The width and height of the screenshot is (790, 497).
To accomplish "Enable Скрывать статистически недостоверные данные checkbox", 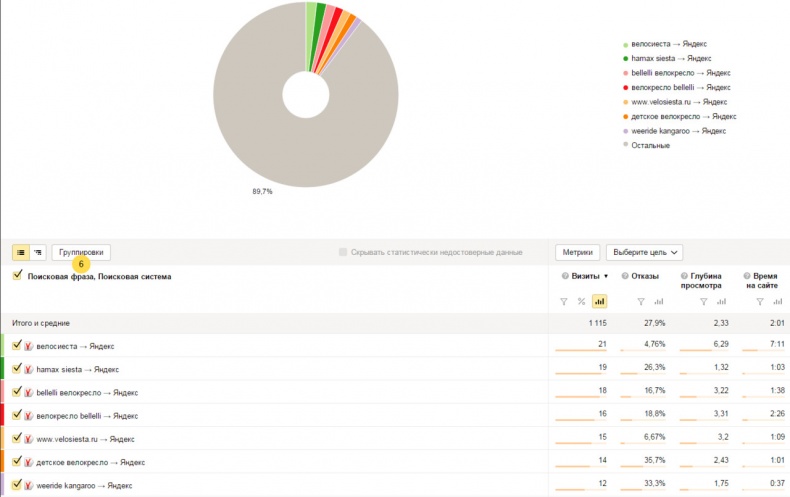I will click(344, 253).
